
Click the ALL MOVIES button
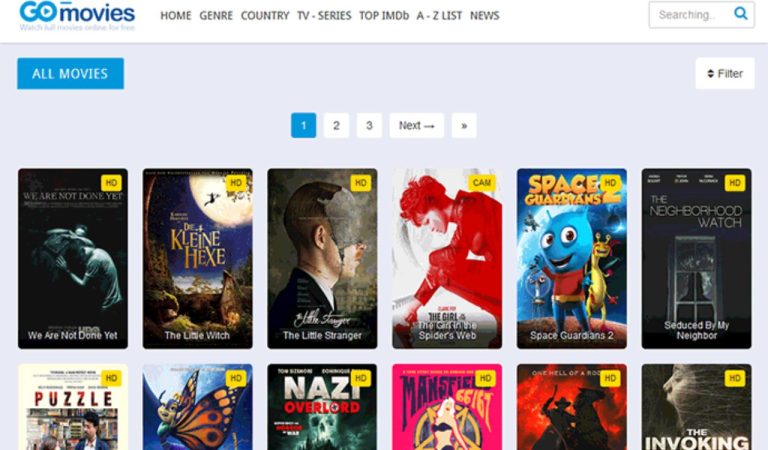71,73
